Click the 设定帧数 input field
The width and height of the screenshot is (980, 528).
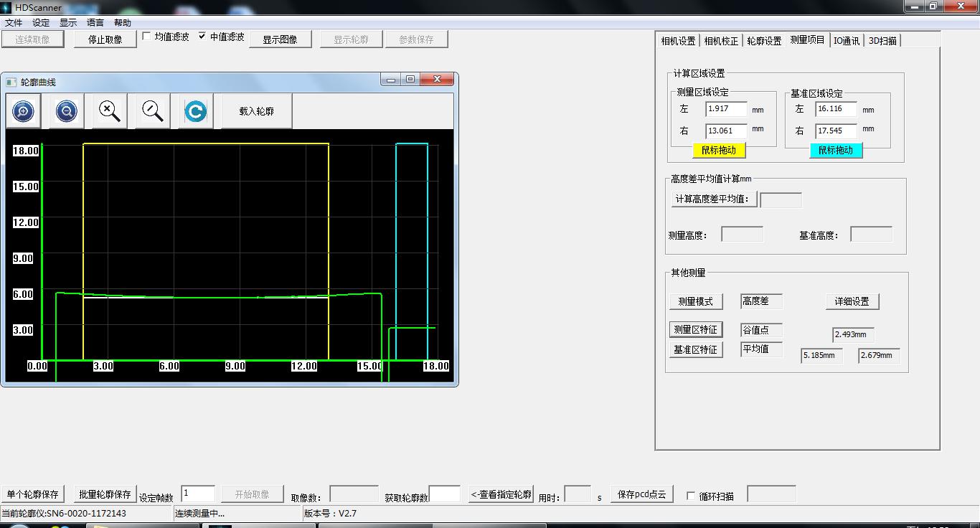(x=198, y=494)
